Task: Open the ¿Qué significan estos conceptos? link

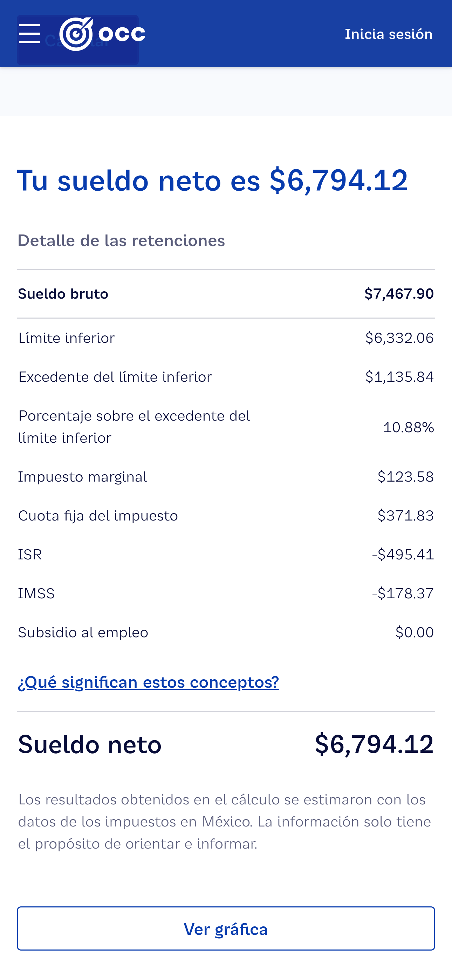Action: click(148, 682)
